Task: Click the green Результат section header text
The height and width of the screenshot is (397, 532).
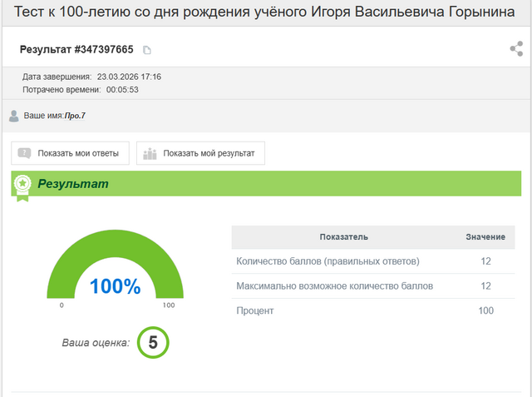Action: coord(73,183)
